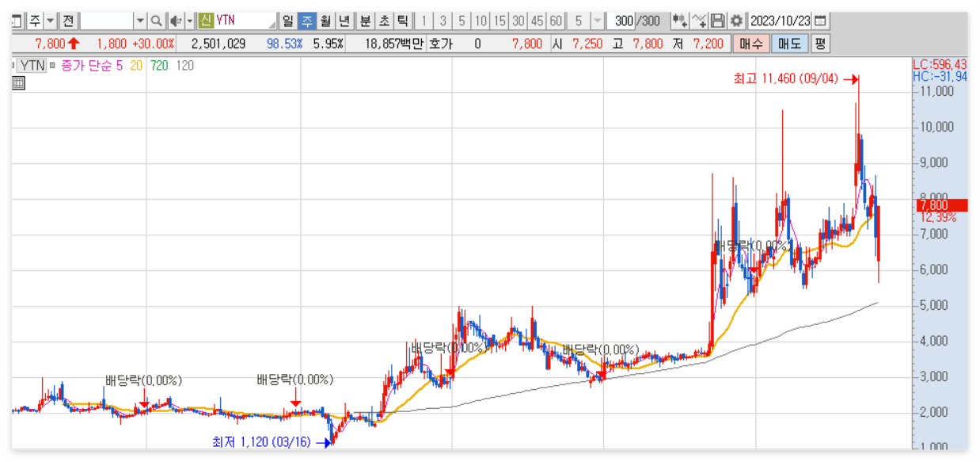
Task: Select the 평 toggle next to 매도
Action: click(x=820, y=44)
